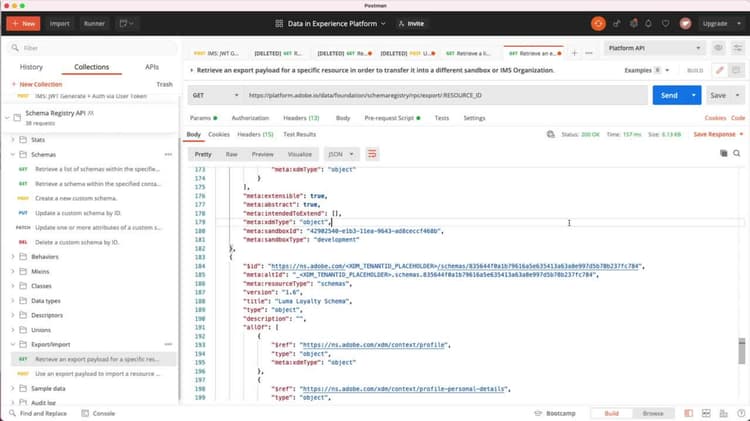Open the JSON format dropdown

pyautogui.click(x=341, y=154)
